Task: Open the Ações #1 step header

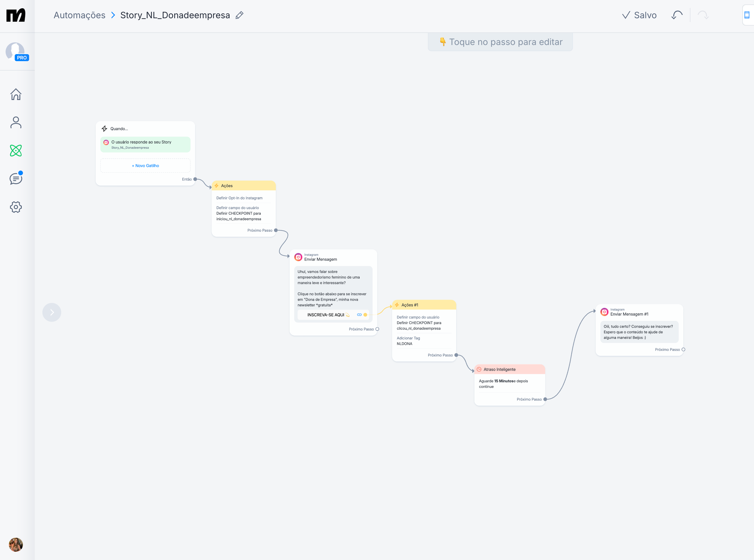Action: point(424,305)
